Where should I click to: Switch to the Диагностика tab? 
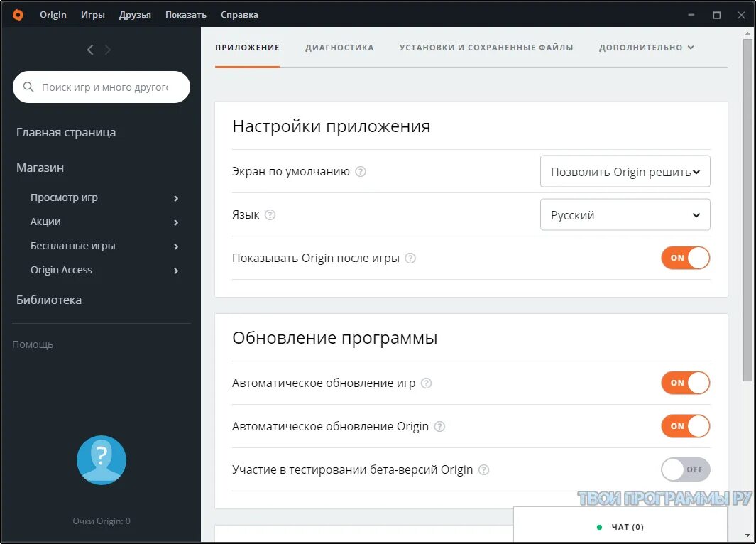coord(339,48)
